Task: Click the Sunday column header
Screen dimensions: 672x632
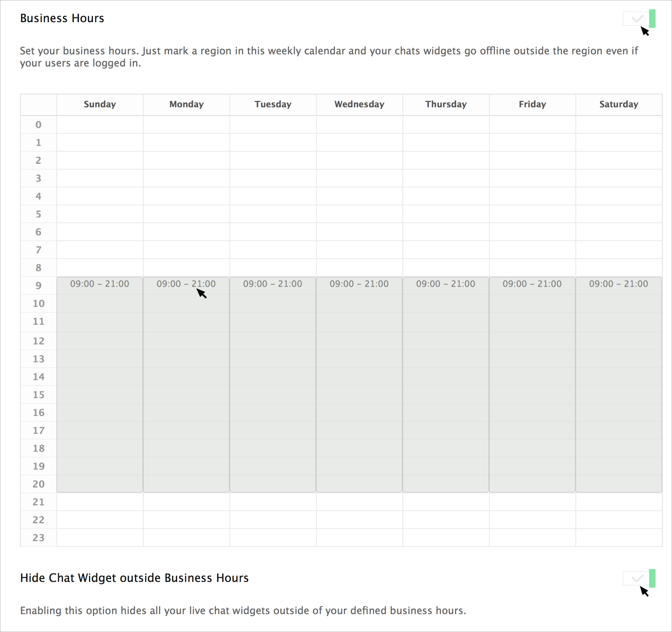Action: [100, 104]
